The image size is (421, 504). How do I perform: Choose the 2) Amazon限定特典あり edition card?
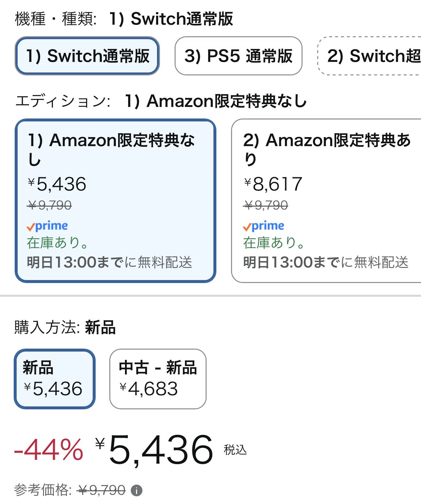326,200
